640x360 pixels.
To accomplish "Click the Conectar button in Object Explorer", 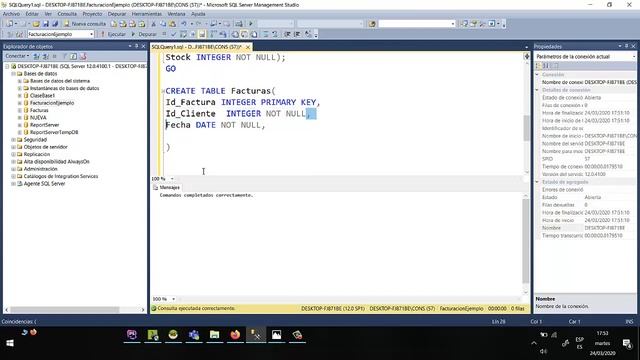I will click(x=17, y=56).
